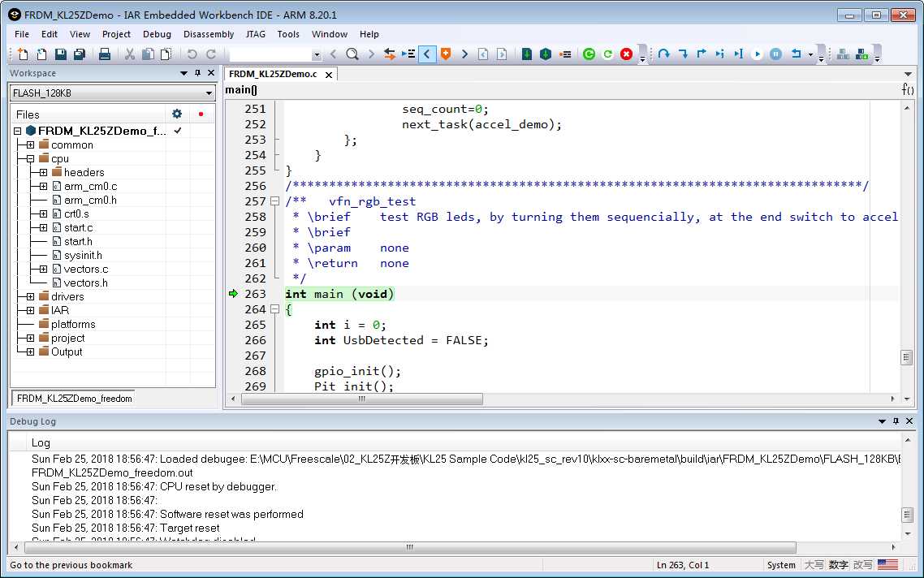Screen dimensions: 924x578
Task: Toggle bookmark with orange icon
Action: coord(446,54)
